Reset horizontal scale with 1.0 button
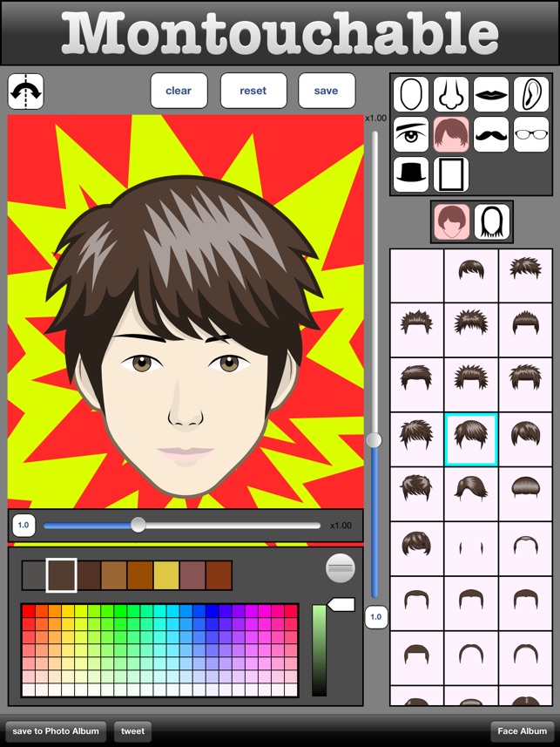Image resolution: width=560 pixels, height=747 pixels. click(24, 525)
